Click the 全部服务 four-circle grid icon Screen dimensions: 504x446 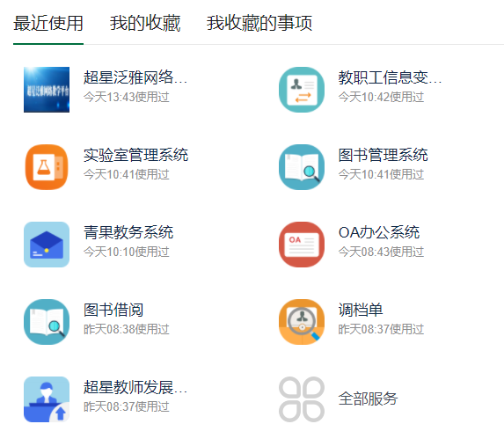tap(302, 399)
